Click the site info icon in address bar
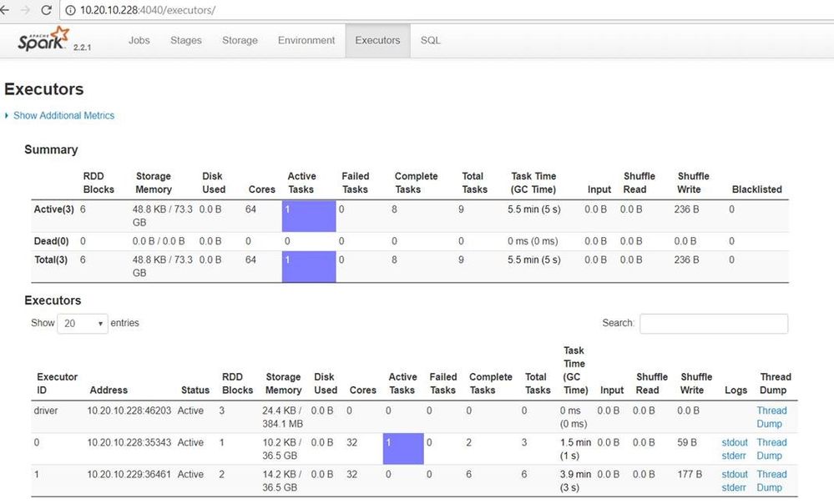 pos(70,10)
